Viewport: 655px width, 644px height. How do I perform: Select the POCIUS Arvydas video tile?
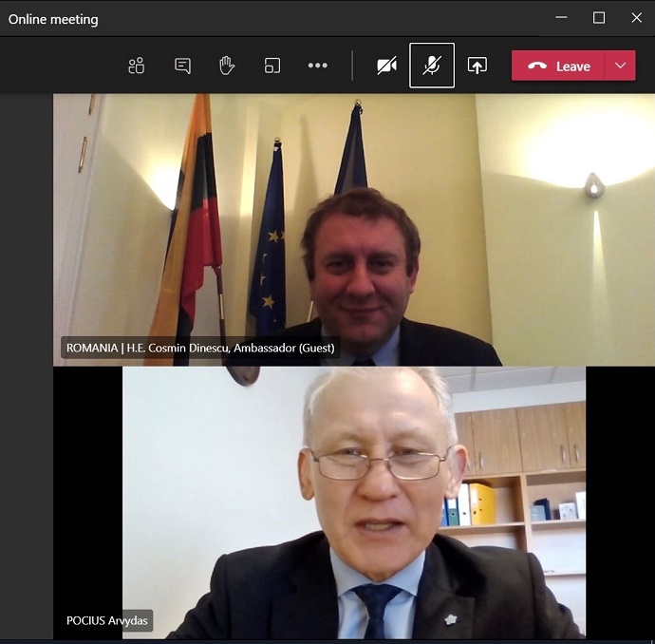(354, 502)
